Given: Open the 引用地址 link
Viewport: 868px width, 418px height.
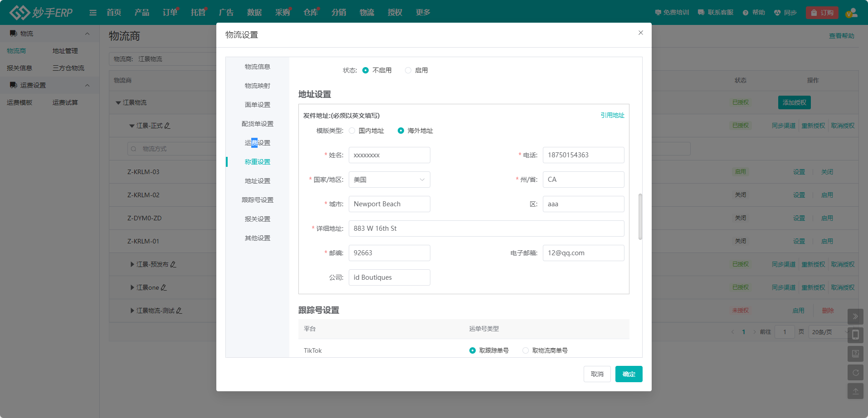Looking at the screenshot, I should click(611, 116).
